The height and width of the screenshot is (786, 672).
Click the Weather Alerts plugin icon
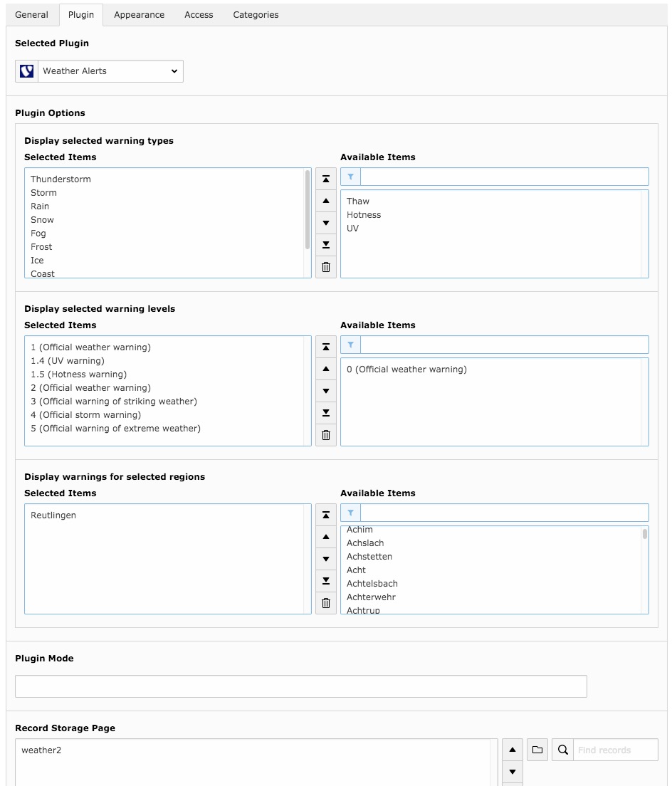26,71
